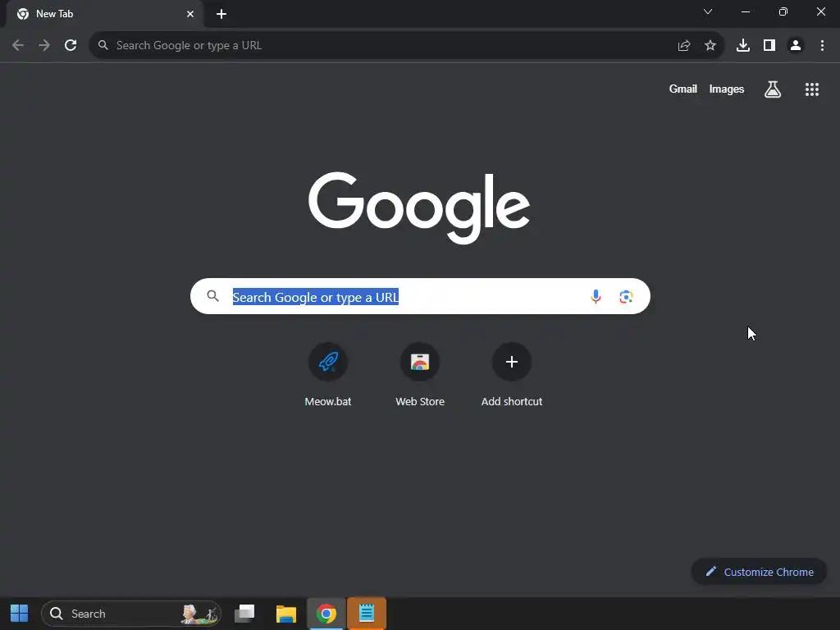The width and height of the screenshot is (840, 630).
Task: Click the share page icon in address bar
Action: (684, 46)
